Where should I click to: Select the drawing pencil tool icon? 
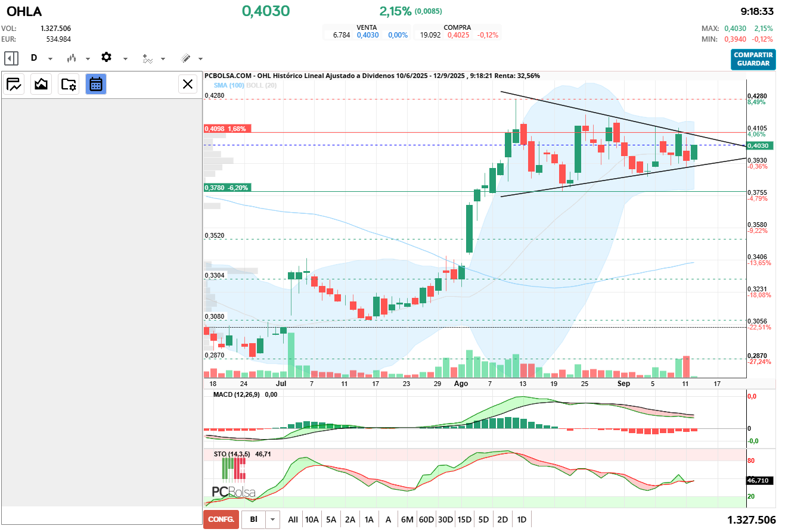pyautogui.click(x=185, y=58)
